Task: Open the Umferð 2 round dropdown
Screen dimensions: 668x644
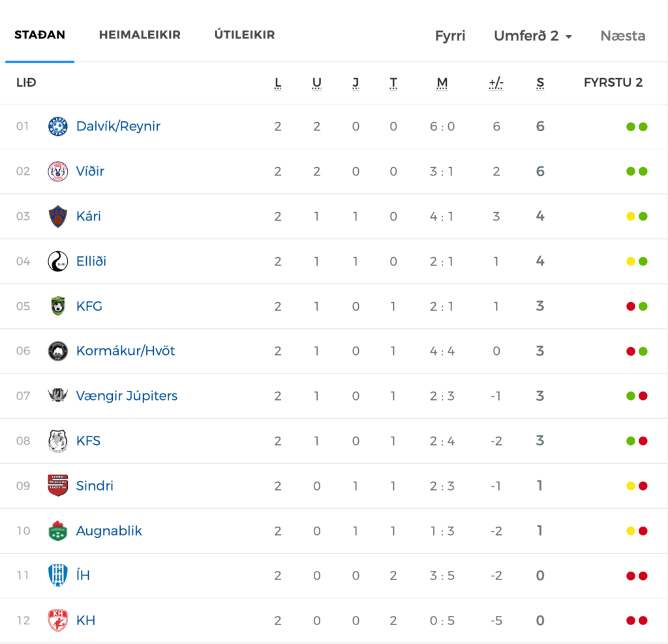Action: (532, 36)
